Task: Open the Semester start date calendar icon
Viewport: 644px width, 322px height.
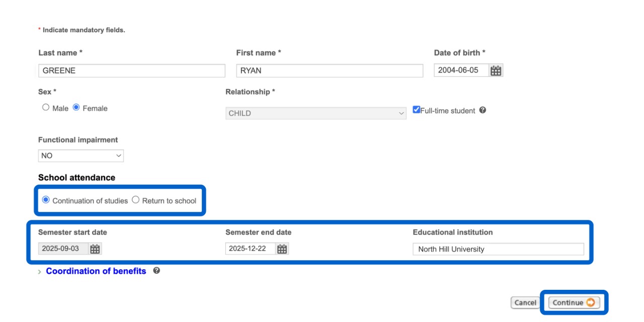Action: click(x=95, y=249)
